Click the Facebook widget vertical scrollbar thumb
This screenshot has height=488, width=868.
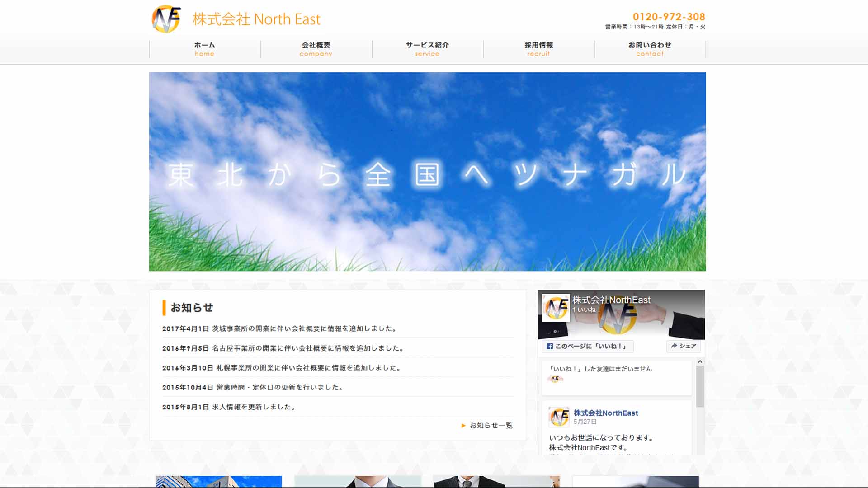700,386
